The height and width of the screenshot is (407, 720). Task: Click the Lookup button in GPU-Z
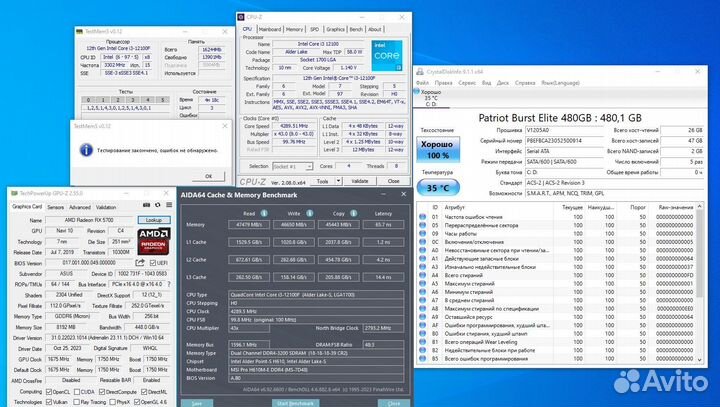coord(154,220)
